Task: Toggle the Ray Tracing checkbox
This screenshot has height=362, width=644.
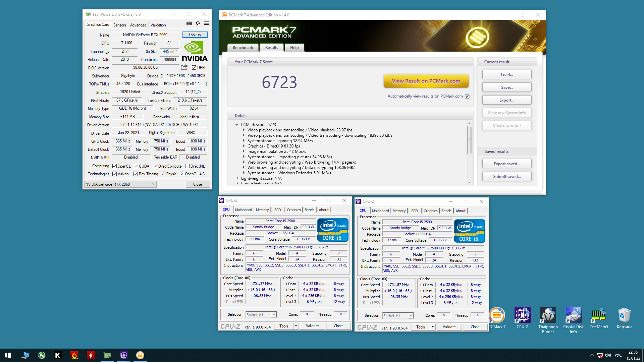Action: (136, 174)
